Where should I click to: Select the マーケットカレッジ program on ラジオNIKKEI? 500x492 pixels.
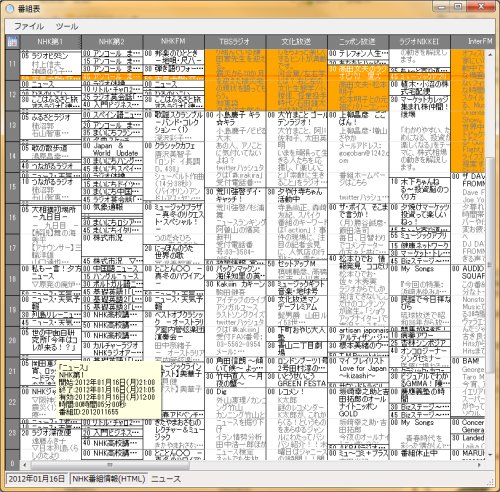(x=420, y=136)
